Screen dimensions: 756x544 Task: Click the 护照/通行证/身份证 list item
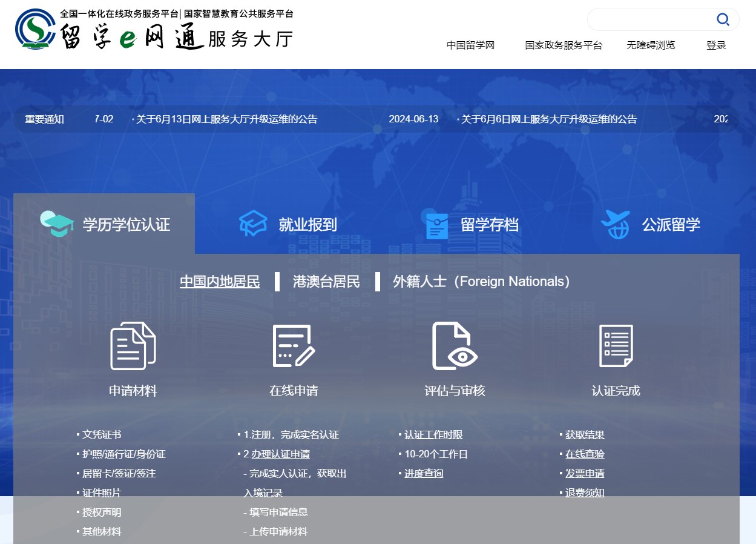(124, 454)
